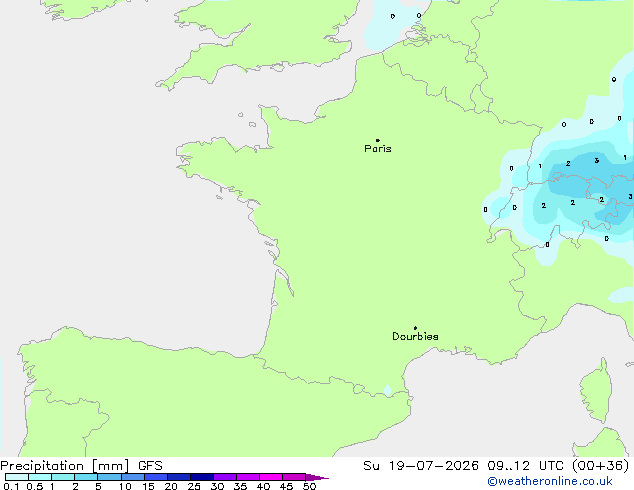Pick the 15–20 mm legend swatch
Viewport: 634px width, 490px height.
coord(156,477)
